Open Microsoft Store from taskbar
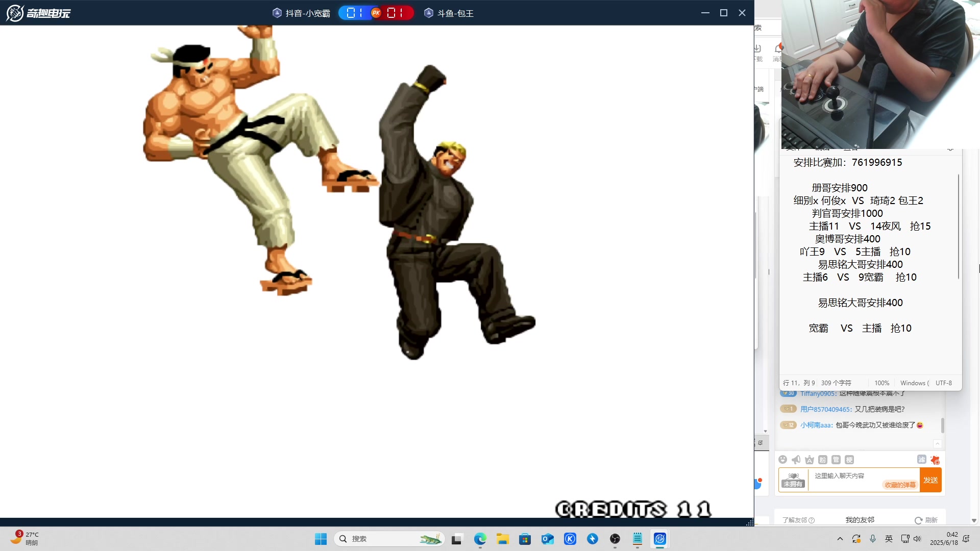Viewport: 980px width, 551px height. [525, 539]
